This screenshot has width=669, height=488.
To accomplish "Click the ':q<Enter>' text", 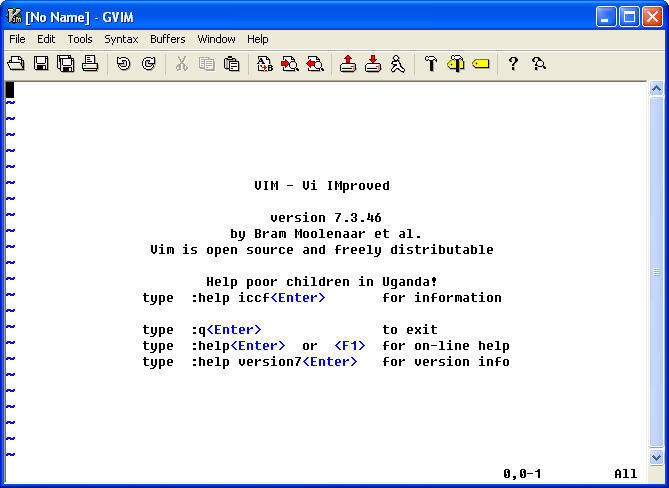I will (226, 330).
